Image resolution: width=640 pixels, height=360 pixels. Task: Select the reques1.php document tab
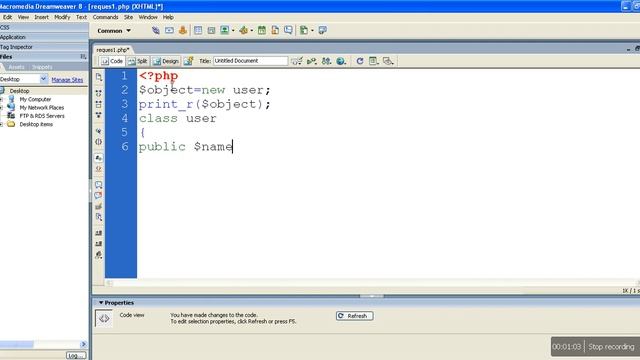coord(113,50)
